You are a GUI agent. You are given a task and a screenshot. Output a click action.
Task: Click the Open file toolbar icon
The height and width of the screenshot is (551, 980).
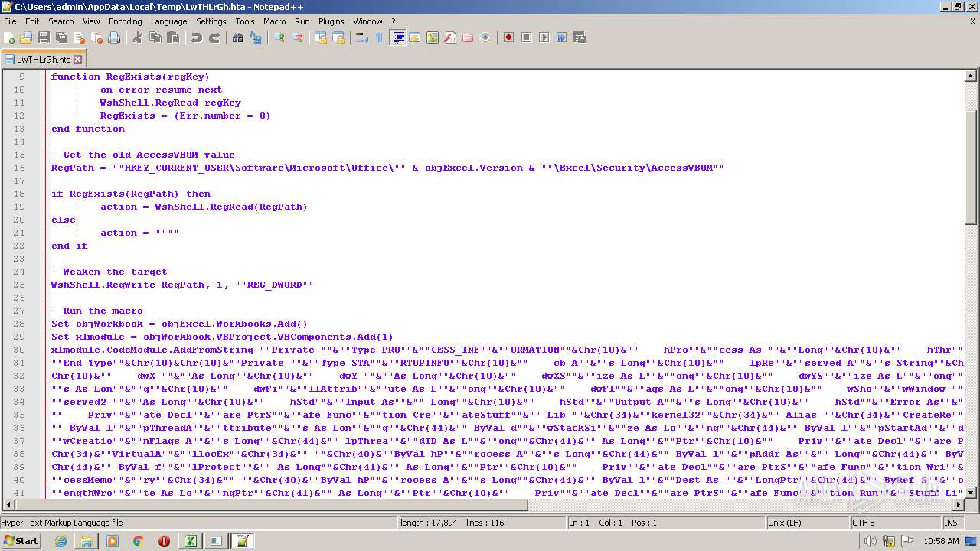[x=26, y=37]
